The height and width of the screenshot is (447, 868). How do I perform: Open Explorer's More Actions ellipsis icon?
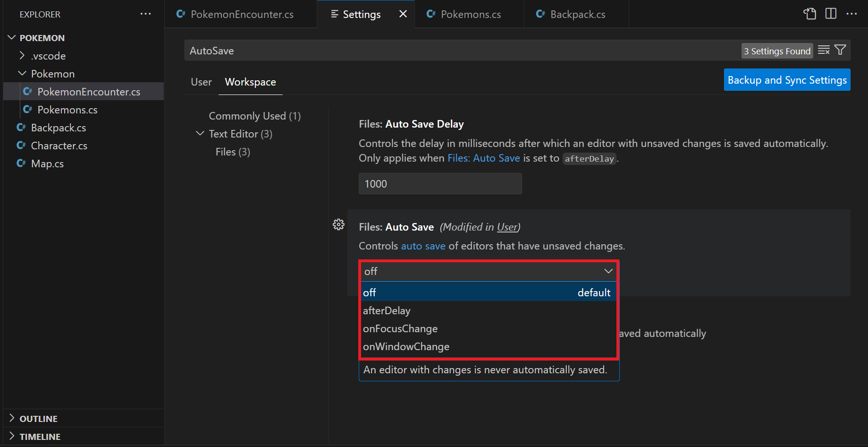(x=145, y=14)
